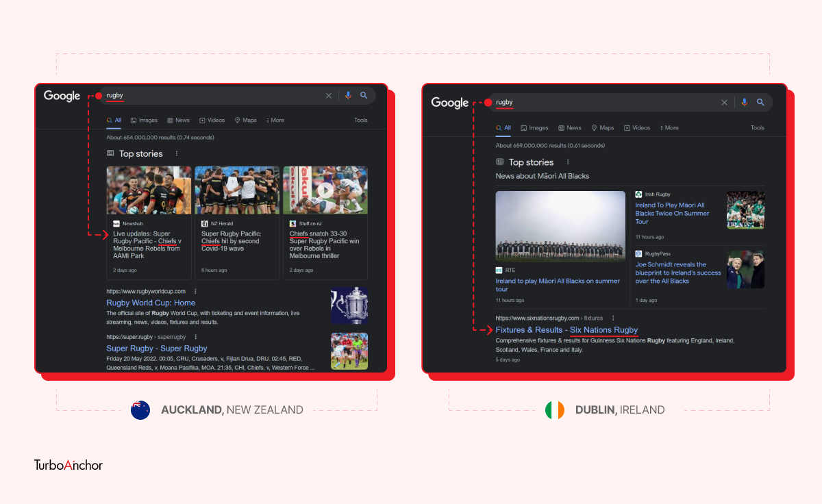Click the Irish Rugby story thumbnail
The width and height of the screenshot is (822, 504).
745,210
